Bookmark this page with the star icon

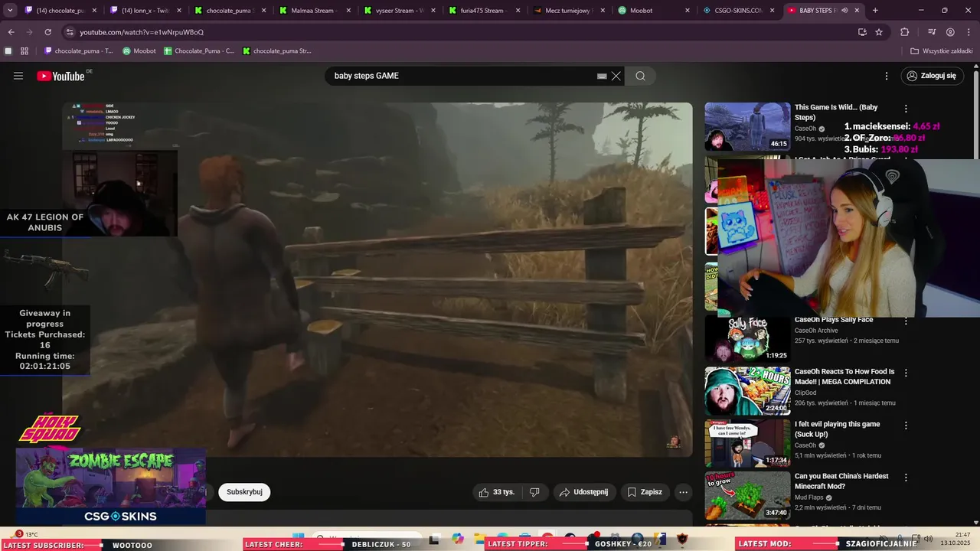pos(879,32)
